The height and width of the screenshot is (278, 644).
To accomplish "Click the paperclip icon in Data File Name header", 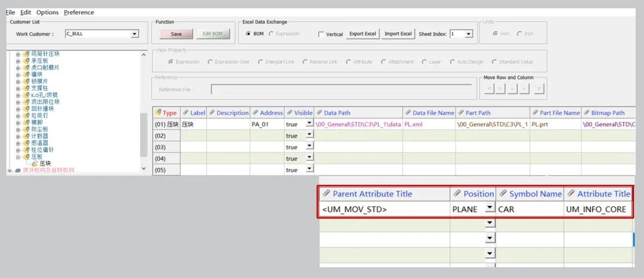I will 408,113.
